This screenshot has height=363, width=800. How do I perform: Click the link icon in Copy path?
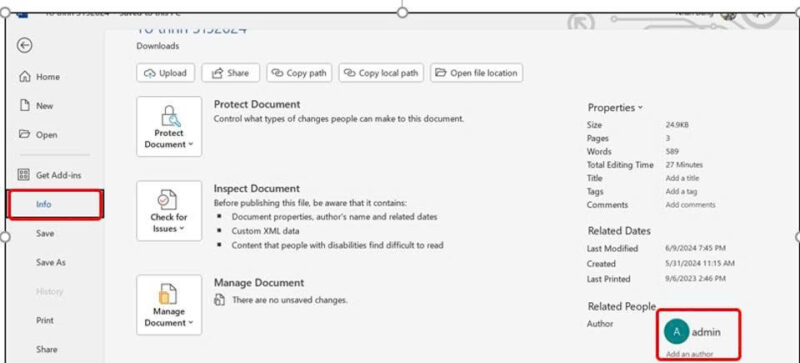tap(278, 73)
